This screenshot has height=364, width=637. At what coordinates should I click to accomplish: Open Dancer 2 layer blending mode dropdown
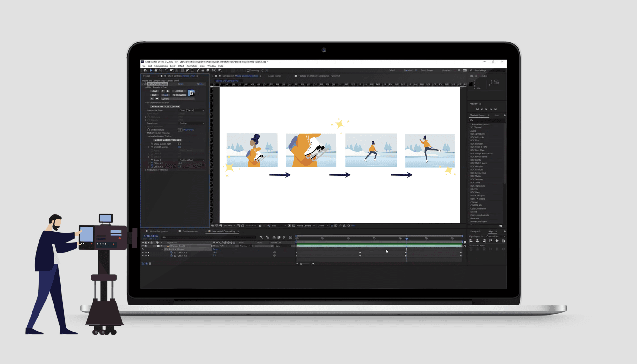pyautogui.click(x=245, y=246)
